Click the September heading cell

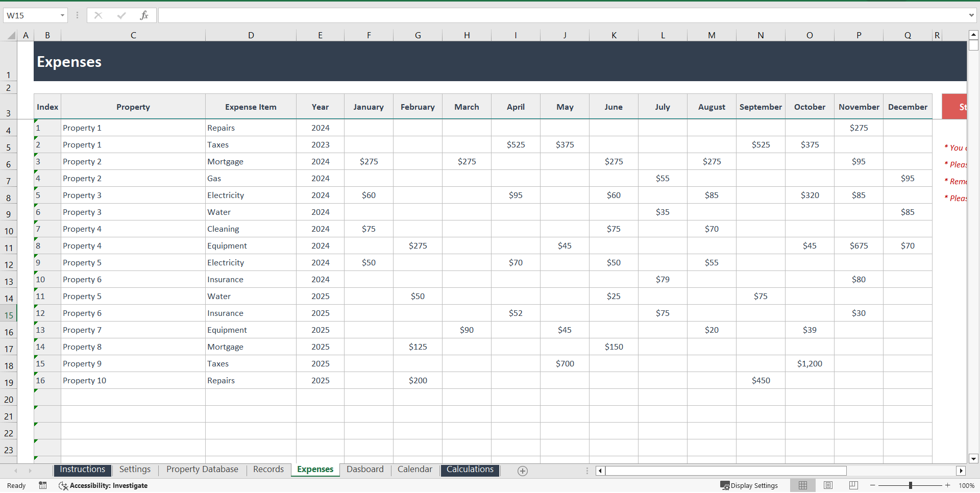(x=761, y=107)
